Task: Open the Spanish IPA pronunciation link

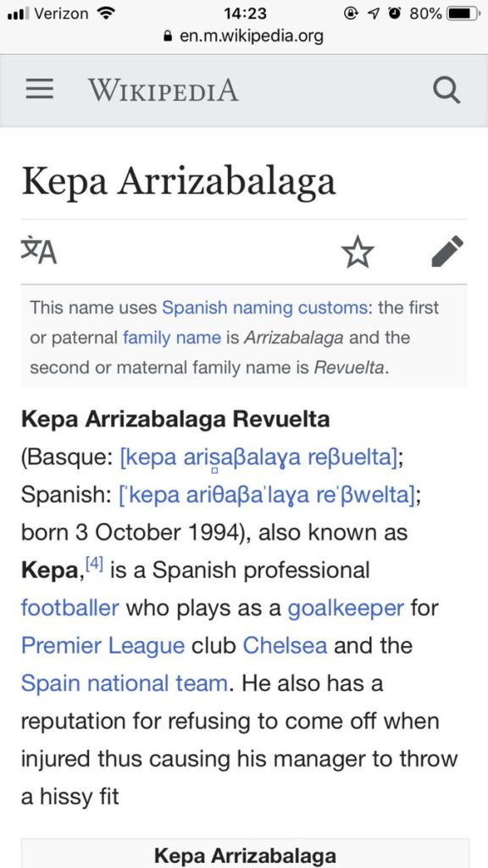Action: tap(270, 494)
